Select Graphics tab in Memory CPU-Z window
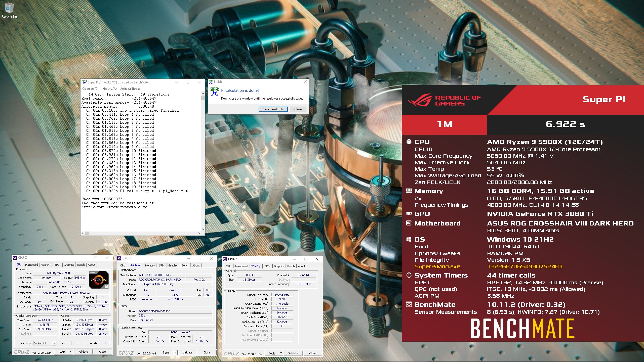This screenshot has width=644, height=362. pos(279,266)
